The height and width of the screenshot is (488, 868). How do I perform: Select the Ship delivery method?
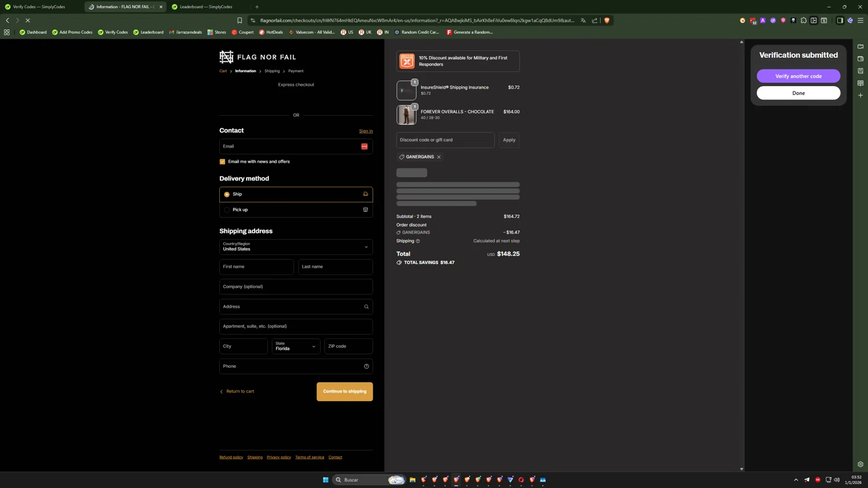[x=296, y=194]
